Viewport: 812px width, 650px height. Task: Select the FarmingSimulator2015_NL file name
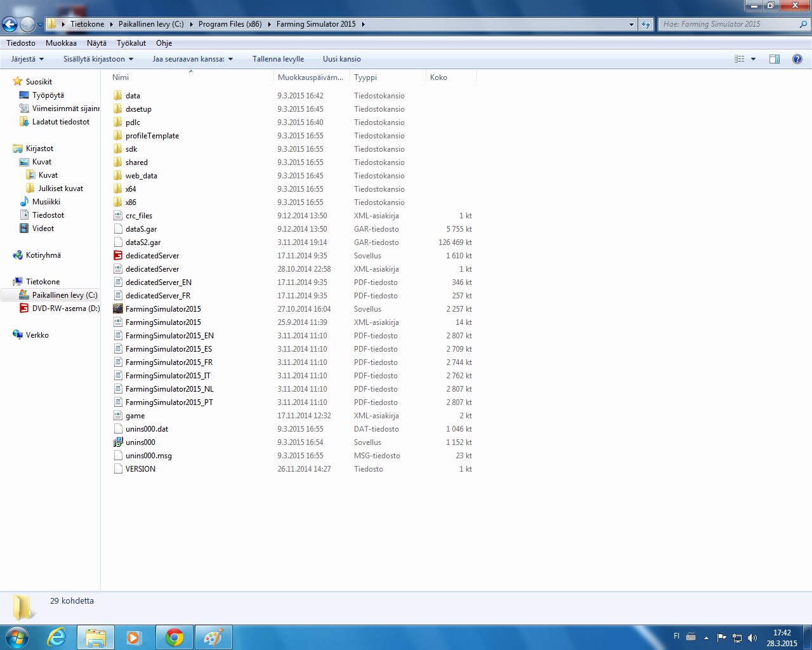coord(169,389)
